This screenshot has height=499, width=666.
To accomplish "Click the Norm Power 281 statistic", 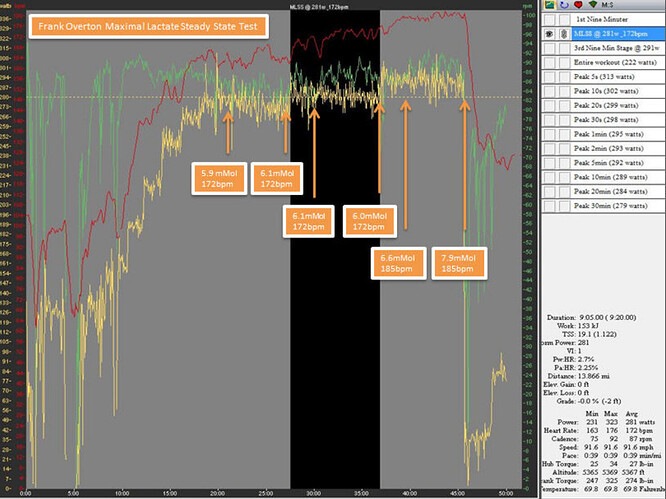I will [x=565, y=343].
